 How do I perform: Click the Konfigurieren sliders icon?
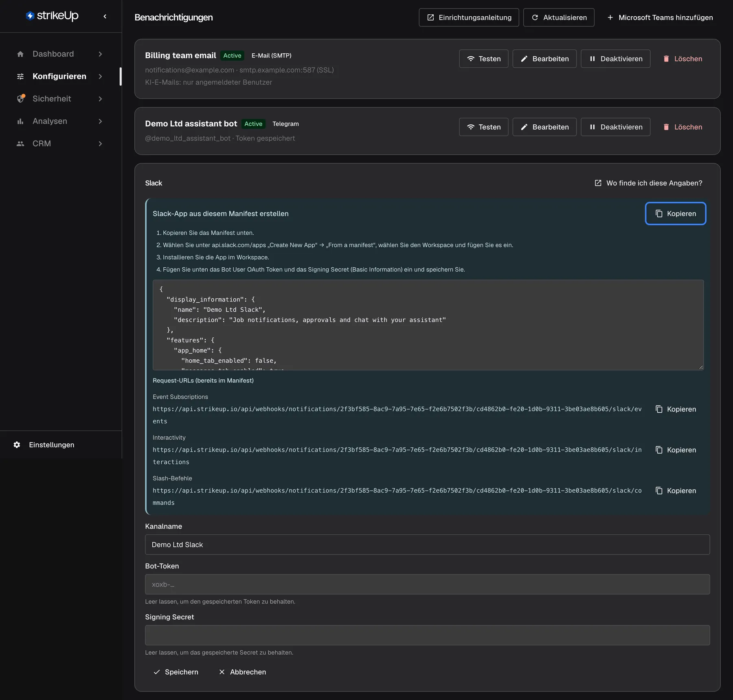click(20, 77)
